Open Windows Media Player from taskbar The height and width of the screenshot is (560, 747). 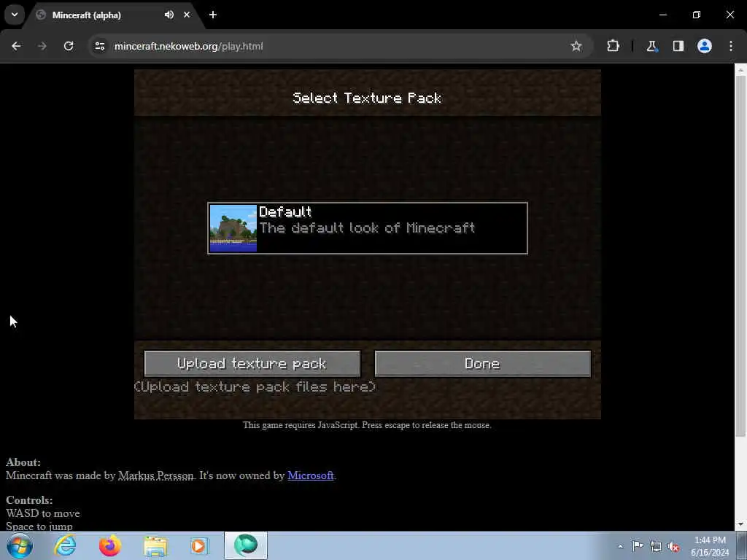(200, 545)
